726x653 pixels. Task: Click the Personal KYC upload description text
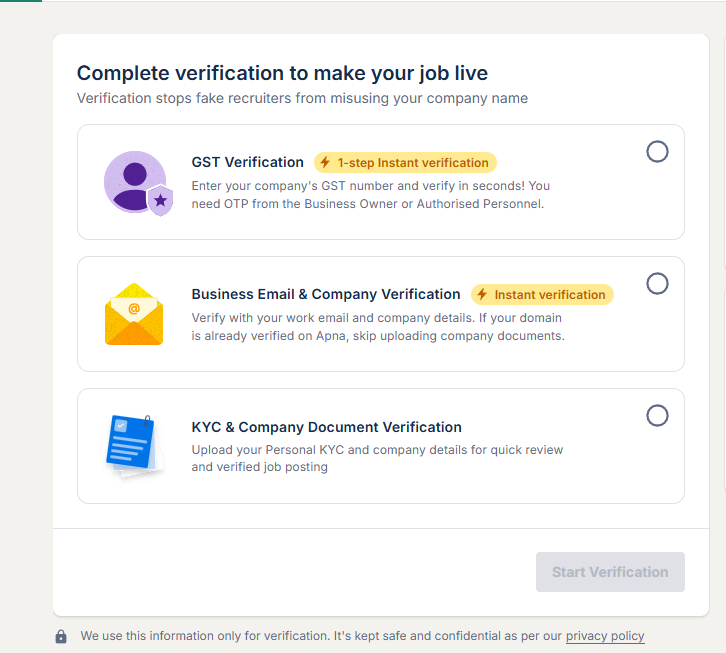coord(377,458)
